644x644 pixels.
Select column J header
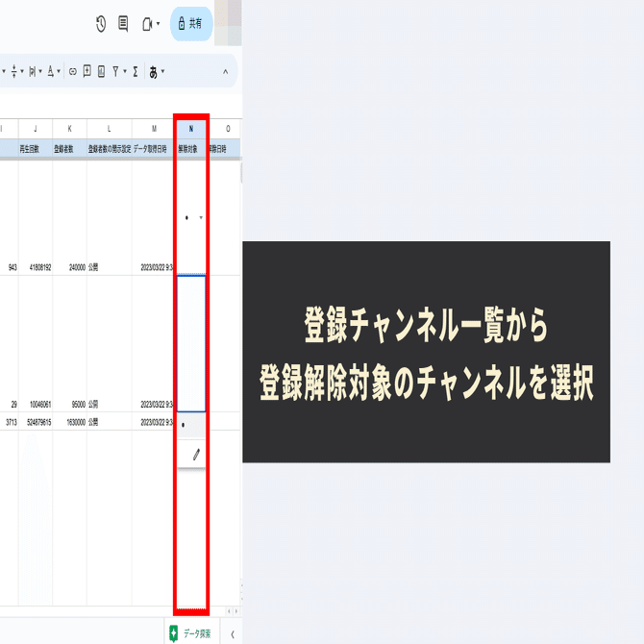tap(36, 129)
